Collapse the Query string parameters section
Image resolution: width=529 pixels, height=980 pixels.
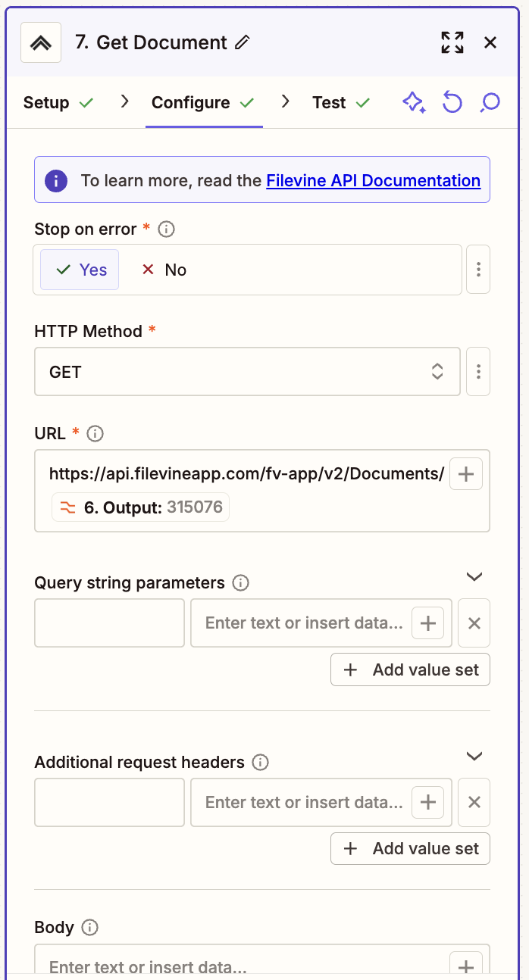[x=474, y=576]
